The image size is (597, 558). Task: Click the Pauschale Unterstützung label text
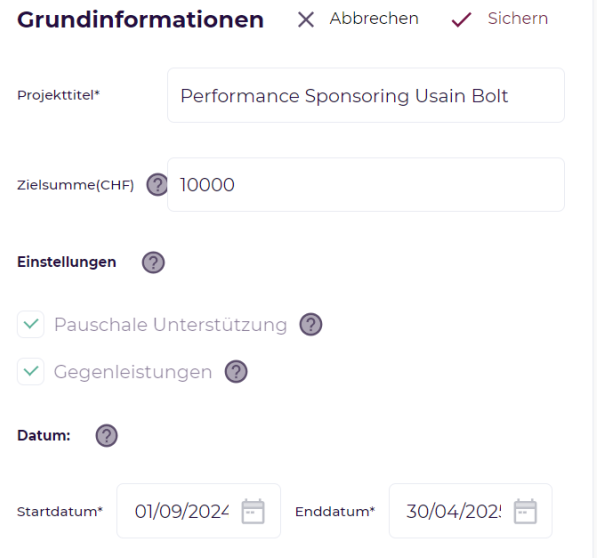(171, 325)
